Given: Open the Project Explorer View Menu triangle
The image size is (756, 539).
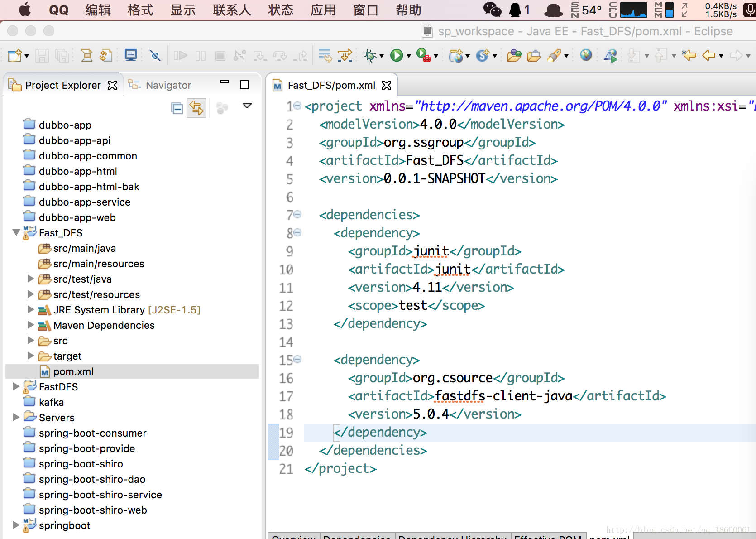Looking at the screenshot, I should (x=247, y=106).
